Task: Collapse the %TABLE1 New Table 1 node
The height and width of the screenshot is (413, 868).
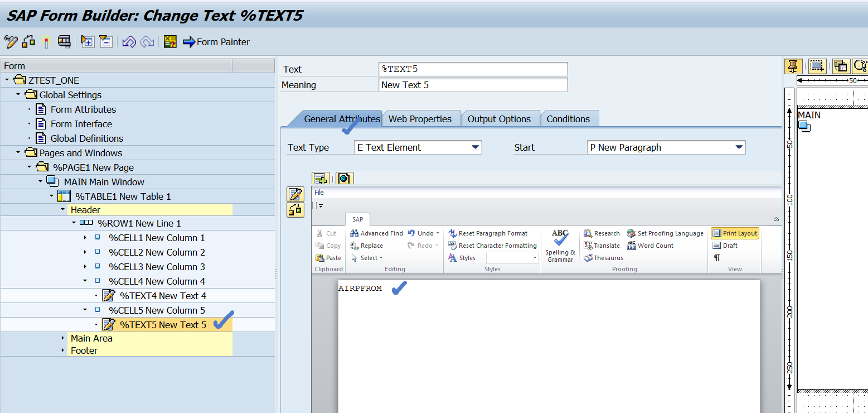Action: [x=52, y=196]
